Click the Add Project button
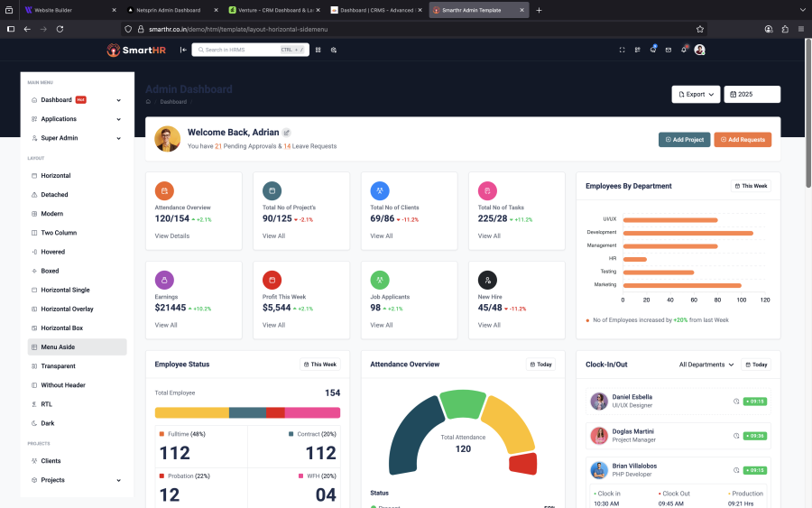 pos(684,140)
